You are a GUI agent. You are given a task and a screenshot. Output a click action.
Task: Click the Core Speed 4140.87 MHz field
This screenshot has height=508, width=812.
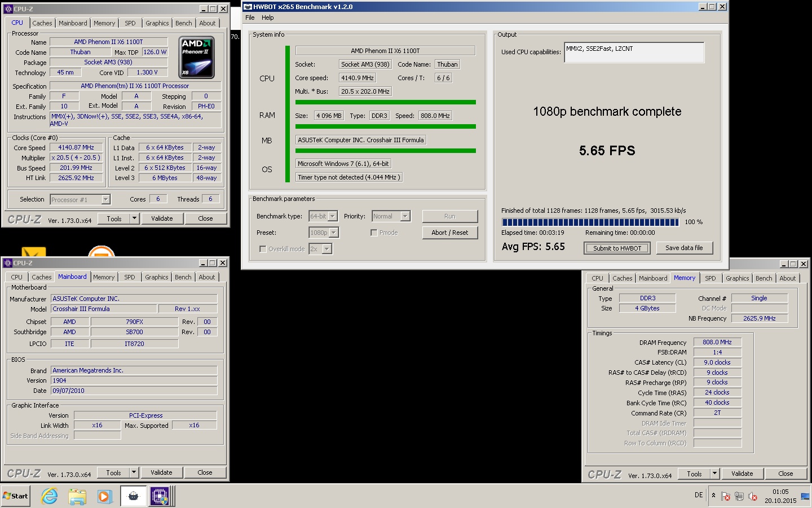click(x=77, y=147)
